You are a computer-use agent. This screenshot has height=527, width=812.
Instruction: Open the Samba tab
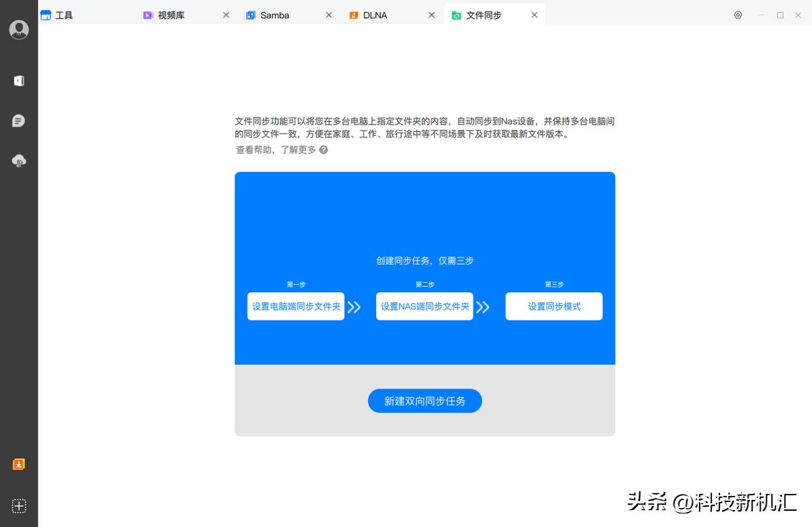pyautogui.click(x=274, y=14)
